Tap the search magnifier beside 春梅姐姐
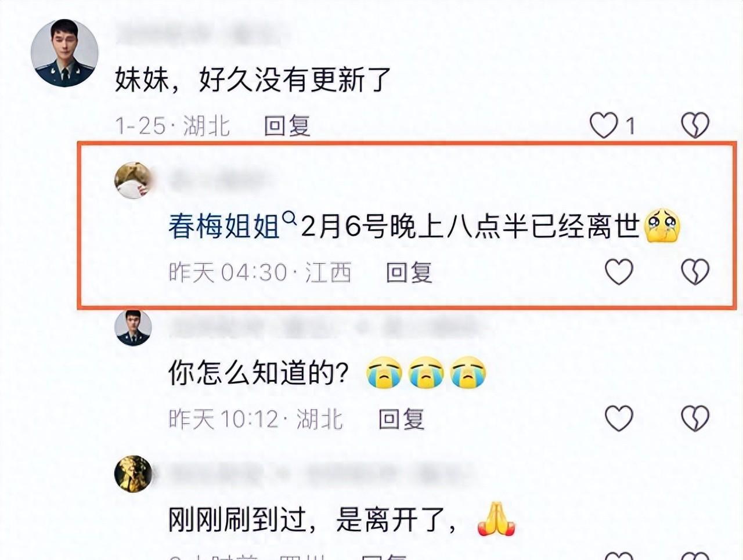Screen dimensions: 743x560 pos(289,219)
